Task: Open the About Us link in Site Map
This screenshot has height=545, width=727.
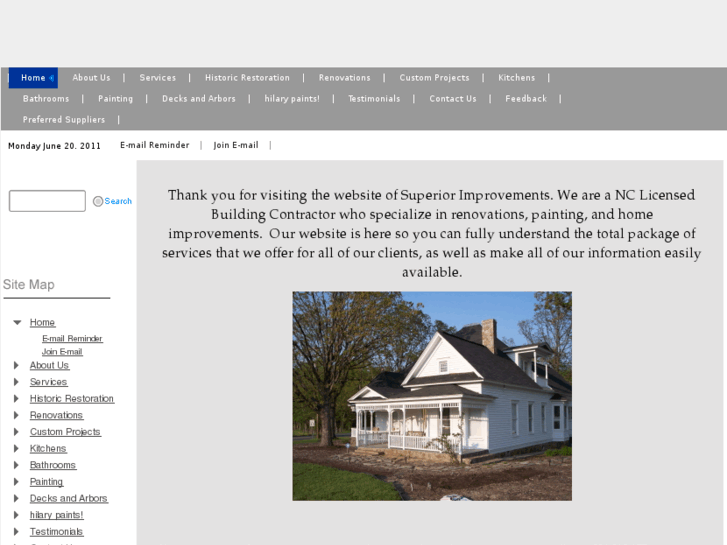Action: (x=49, y=365)
